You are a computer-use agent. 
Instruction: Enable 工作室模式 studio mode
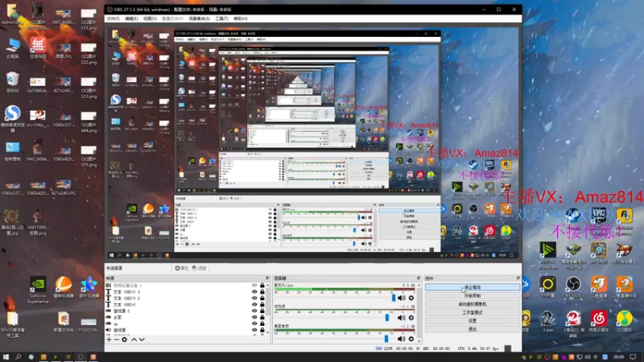(473, 312)
